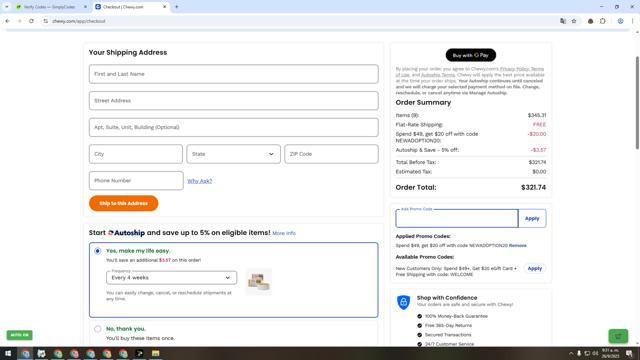Click the Shop with Confidence shield icon

[403, 302]
